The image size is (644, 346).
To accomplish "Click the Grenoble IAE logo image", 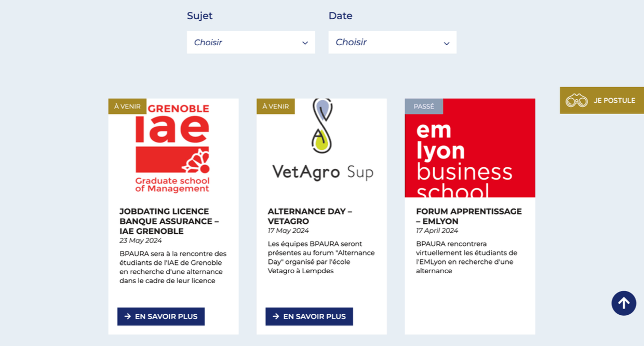I will 173,148.
